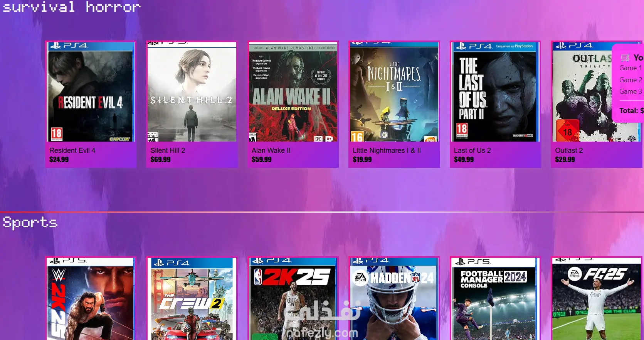Select the Silent Hill 2 cover art

tap(192, 92)
